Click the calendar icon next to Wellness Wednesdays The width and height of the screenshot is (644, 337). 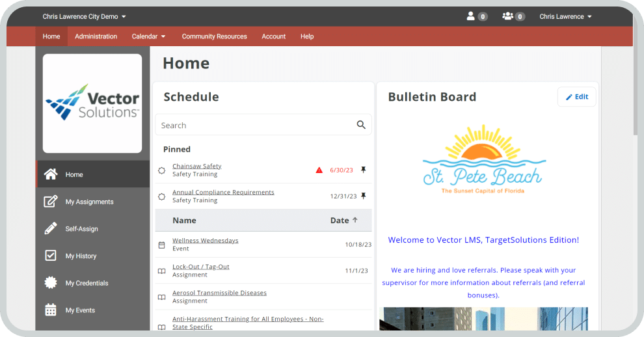click(x=162, y=245)
